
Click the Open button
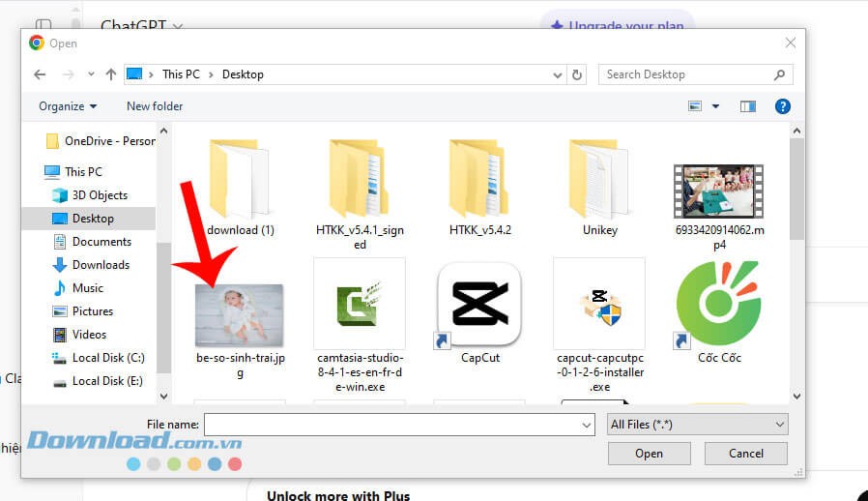(649, 454)
